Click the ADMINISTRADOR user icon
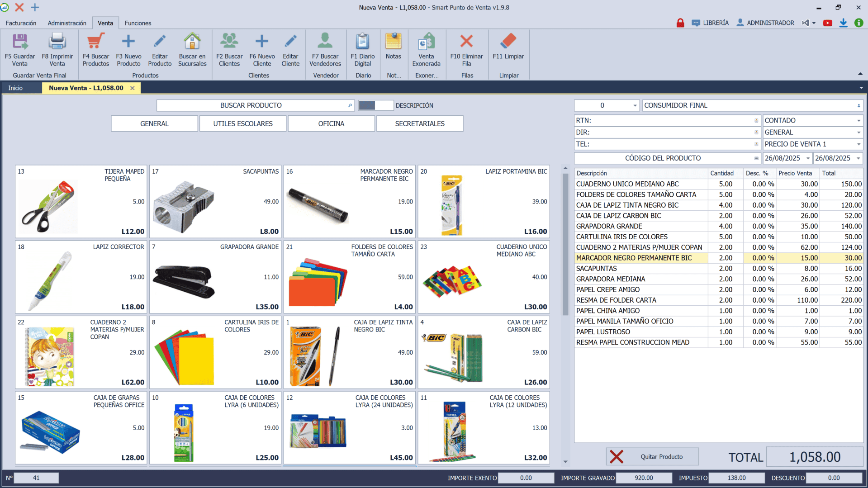This screenshot has width=868, height=488. click(x=740, y=23)
